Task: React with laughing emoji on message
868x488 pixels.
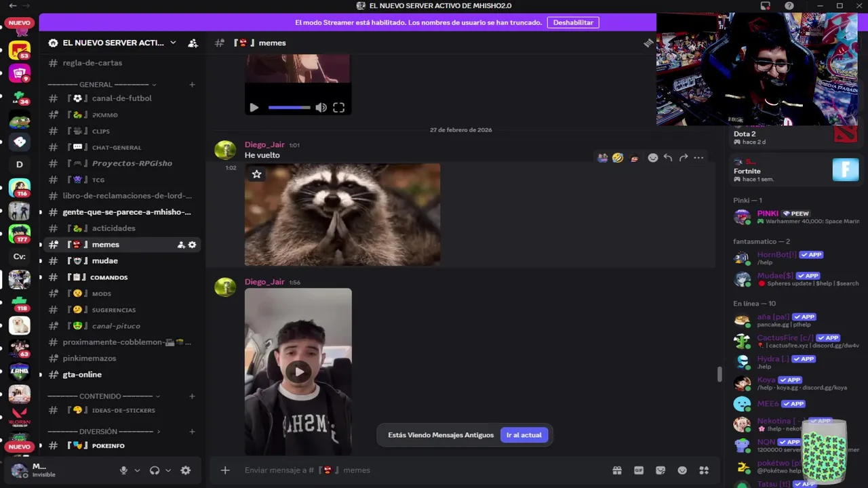Action: (618, 158)
